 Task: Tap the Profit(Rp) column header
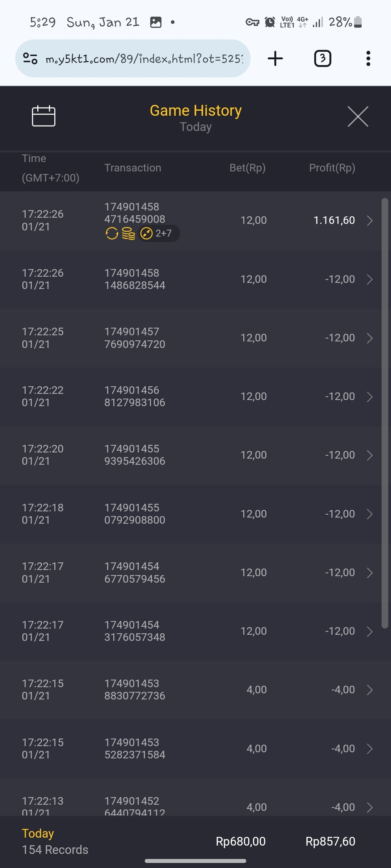(332, 168)
